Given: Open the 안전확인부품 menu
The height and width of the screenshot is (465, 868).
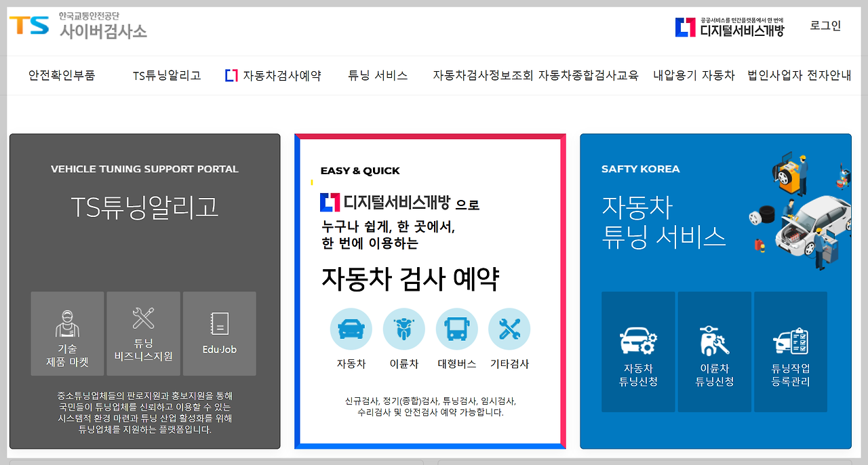Looking at the screenshot, I should coord(62,75).
